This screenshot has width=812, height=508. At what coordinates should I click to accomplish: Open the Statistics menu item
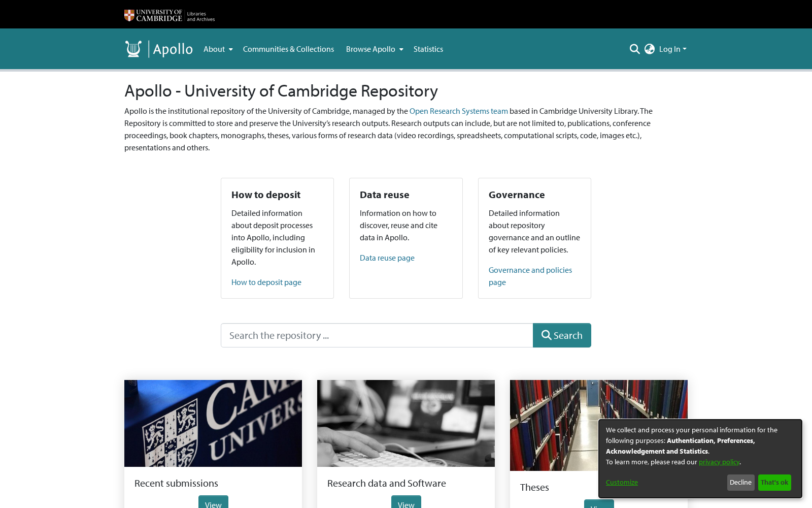428,49
